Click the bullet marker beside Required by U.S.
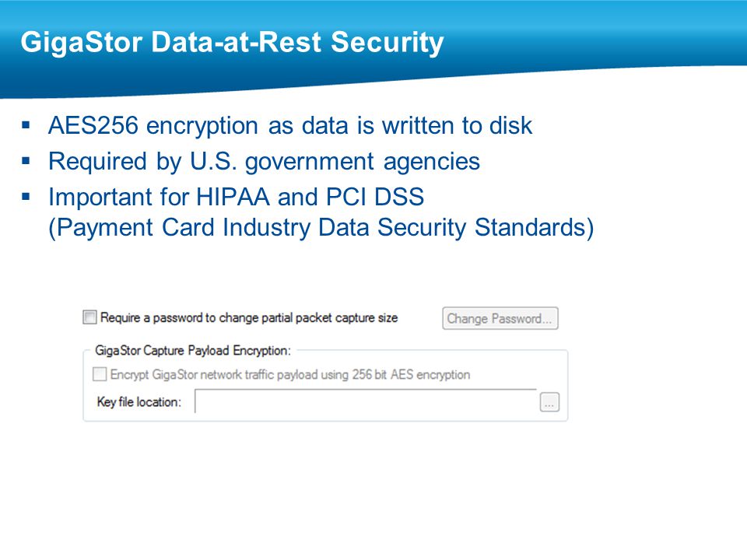 26,161
